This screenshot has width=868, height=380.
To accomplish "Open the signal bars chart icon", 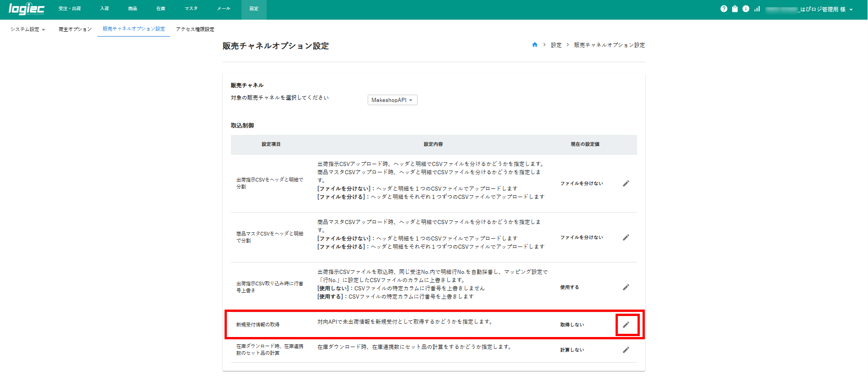I will point(757,9).
